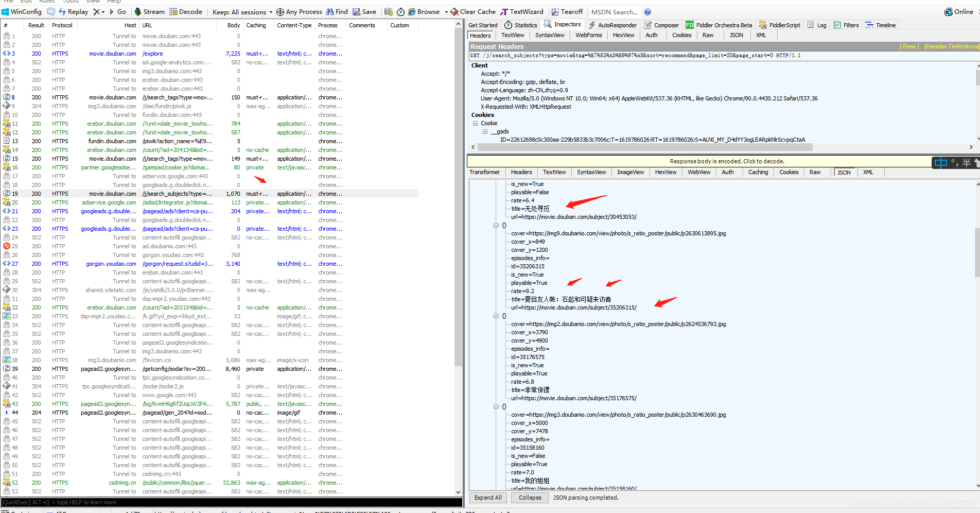Collapse JSON object above p2630613895.jpg cover
This screenshot has height=513, width=980.
click(x=496, y=226)
